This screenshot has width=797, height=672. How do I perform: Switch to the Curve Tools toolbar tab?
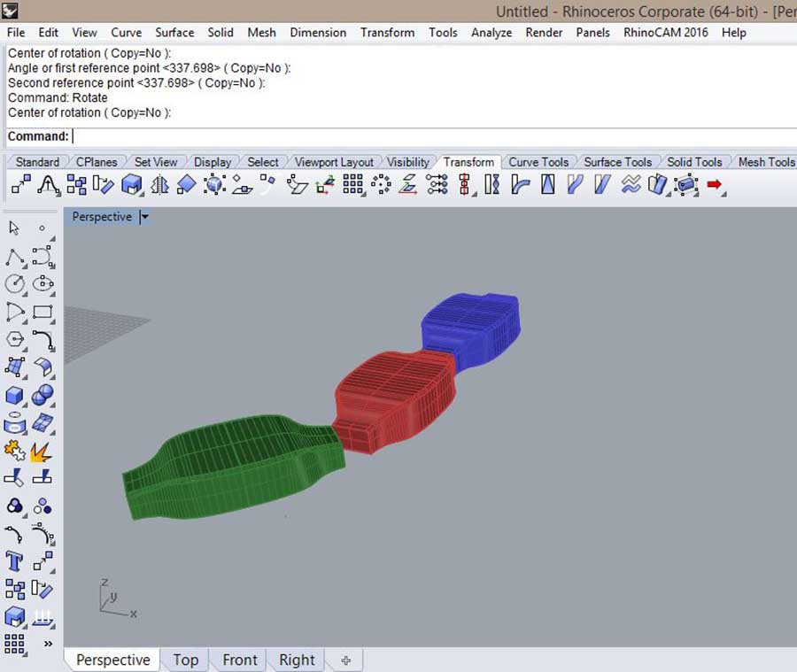538,162
